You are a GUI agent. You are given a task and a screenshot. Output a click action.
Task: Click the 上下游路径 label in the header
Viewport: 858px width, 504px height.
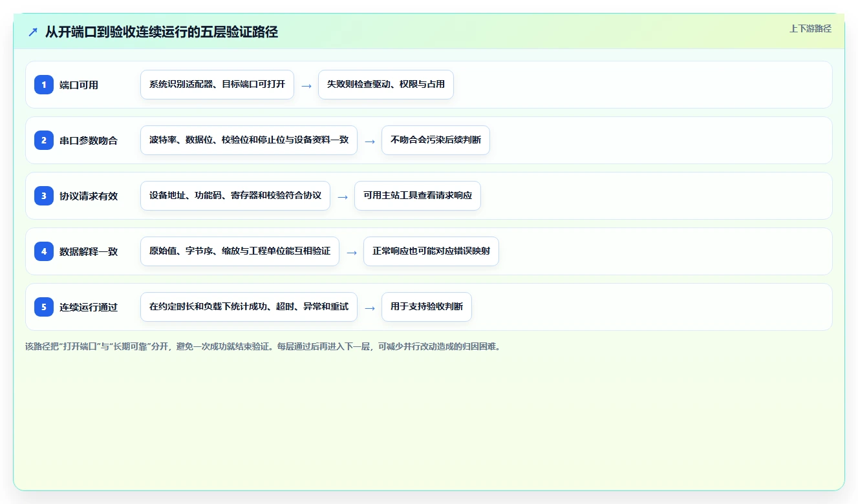tap(810, 28)
